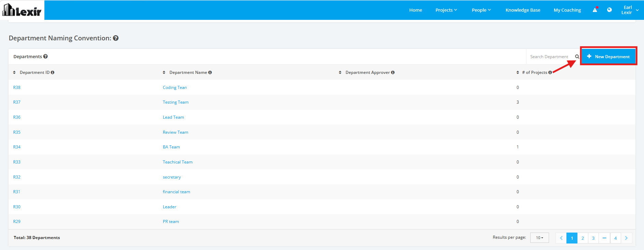Select current page 1 button
This screenshot has width=644, height=250.
[x=572, y=238]
